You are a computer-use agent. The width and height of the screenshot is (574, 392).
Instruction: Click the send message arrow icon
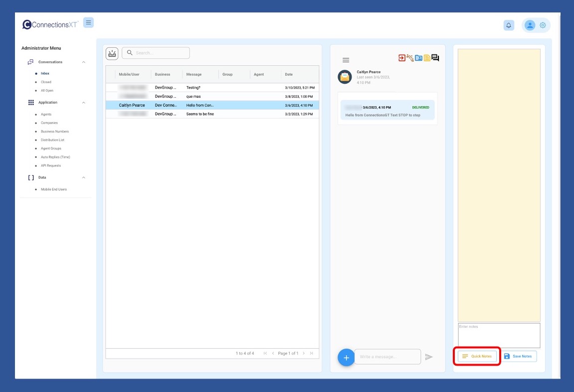point(429,357)
